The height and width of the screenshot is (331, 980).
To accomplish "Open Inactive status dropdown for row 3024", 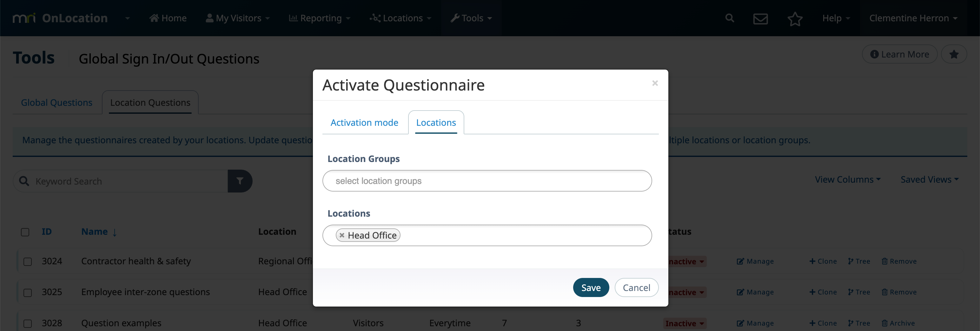I will tap(688, 261).
